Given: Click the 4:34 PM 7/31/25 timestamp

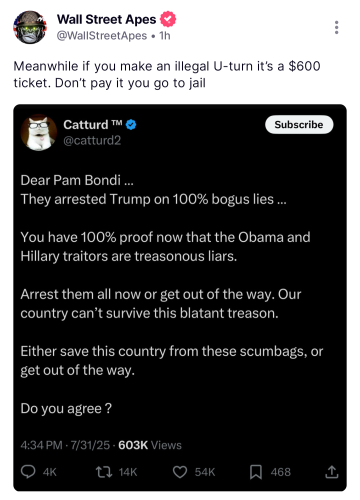Looking at the screenshot, I should [x=65, y=445].
